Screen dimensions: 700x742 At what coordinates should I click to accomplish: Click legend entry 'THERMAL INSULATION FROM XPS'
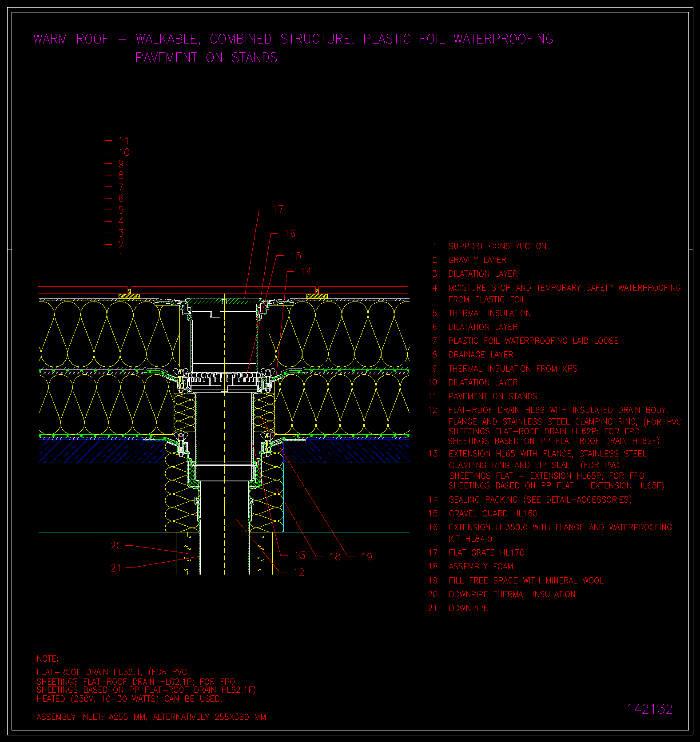(x=513, y=369)
